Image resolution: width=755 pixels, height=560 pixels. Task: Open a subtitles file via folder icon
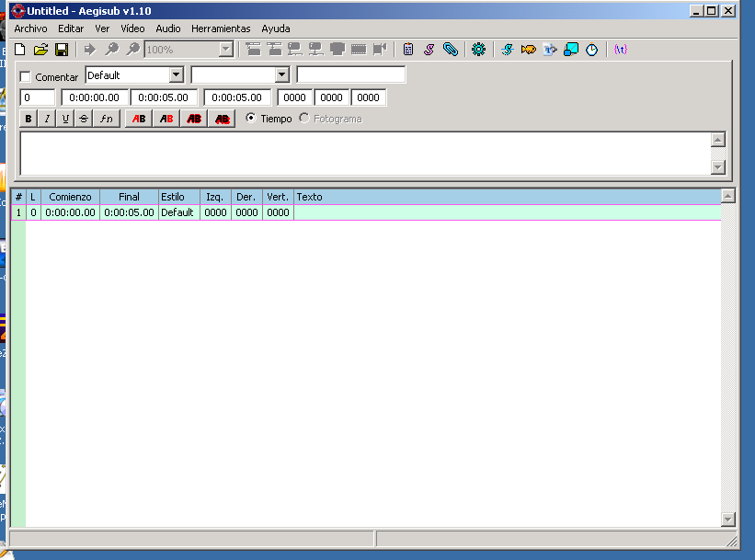41,50
